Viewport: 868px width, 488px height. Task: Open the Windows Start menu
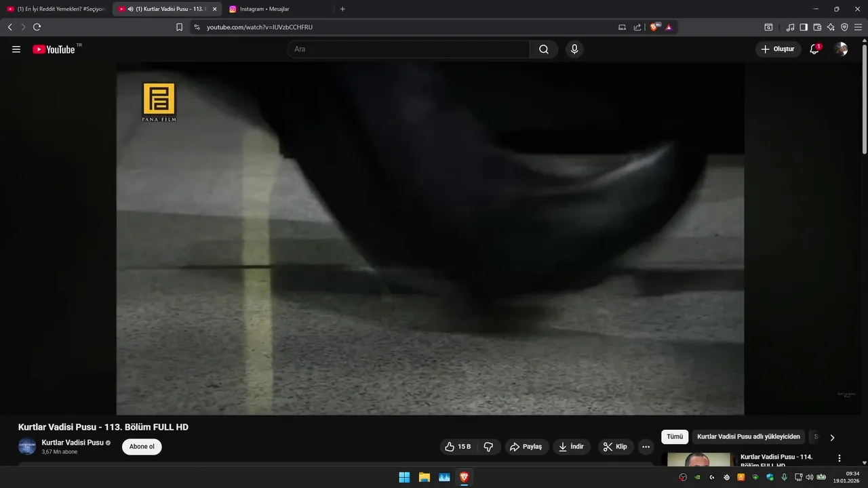pos(404,477)
